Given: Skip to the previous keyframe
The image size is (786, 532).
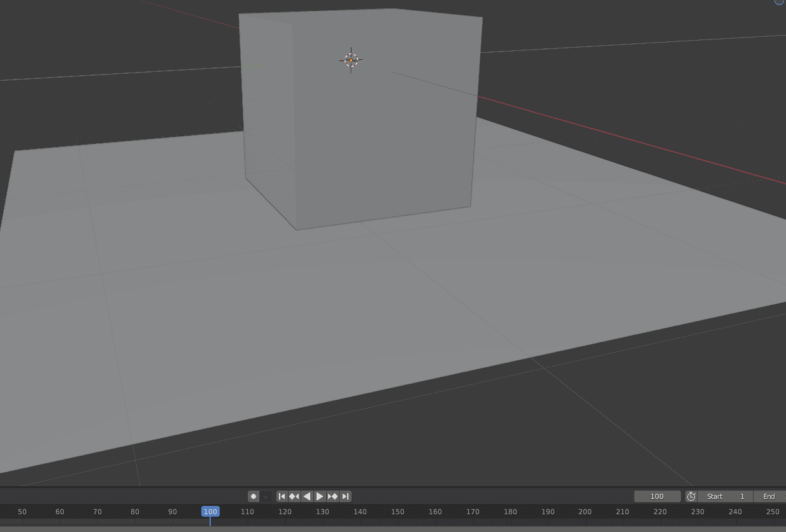Looking at the screenshot, I should 294,496.
